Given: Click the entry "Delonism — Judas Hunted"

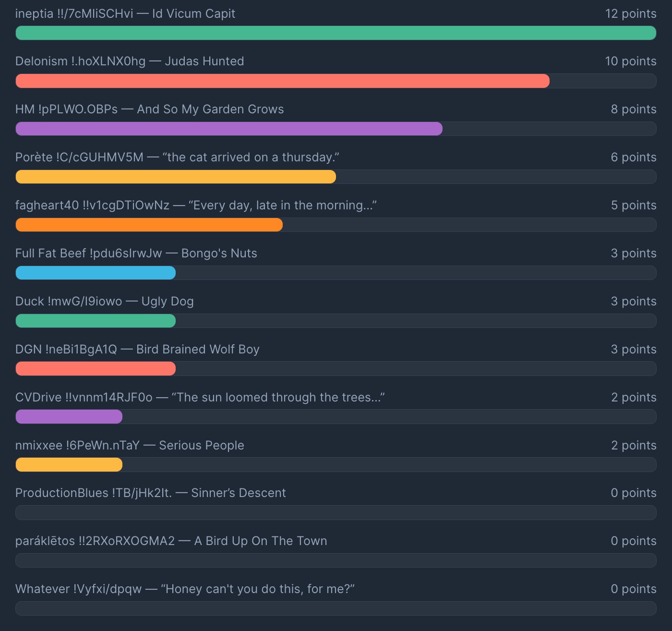Looking at the screenshot, I should point(130,61).
